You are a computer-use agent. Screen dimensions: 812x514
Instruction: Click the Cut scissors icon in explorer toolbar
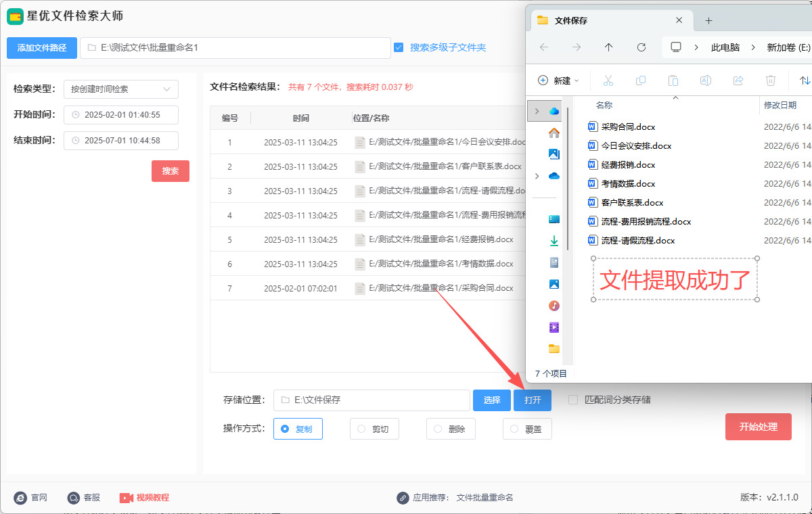click(608, 80)
